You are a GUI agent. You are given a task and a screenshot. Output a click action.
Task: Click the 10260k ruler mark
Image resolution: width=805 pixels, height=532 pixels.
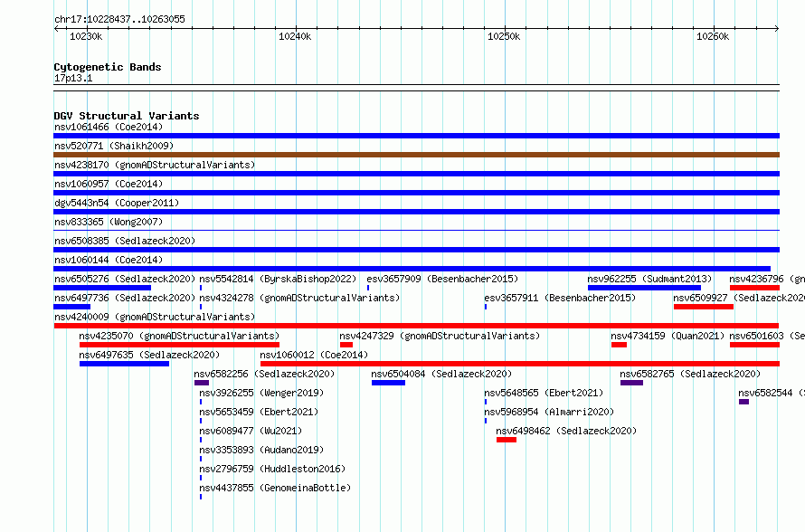click(713, 36)
